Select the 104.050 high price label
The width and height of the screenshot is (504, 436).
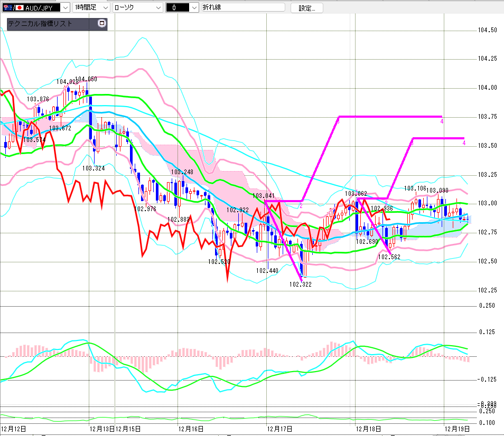pos(87,79)
